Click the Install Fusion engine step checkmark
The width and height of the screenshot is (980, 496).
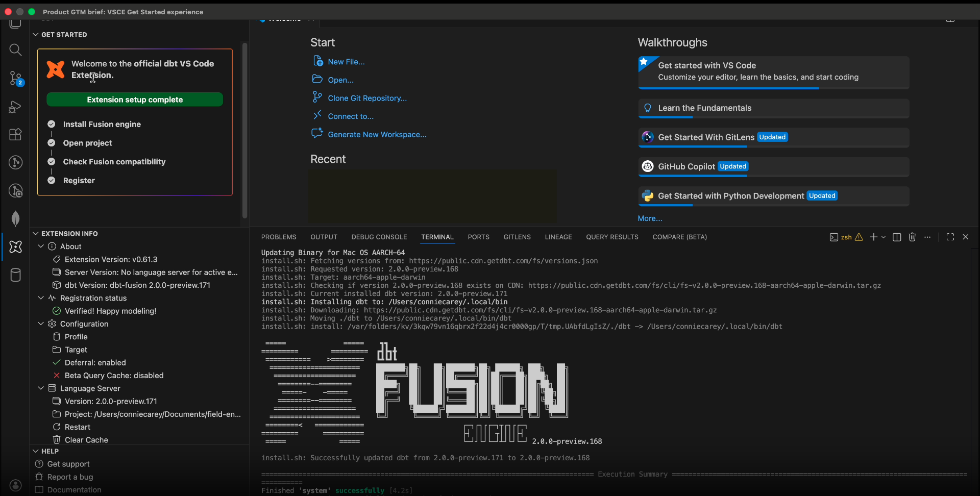coord(52,124)
